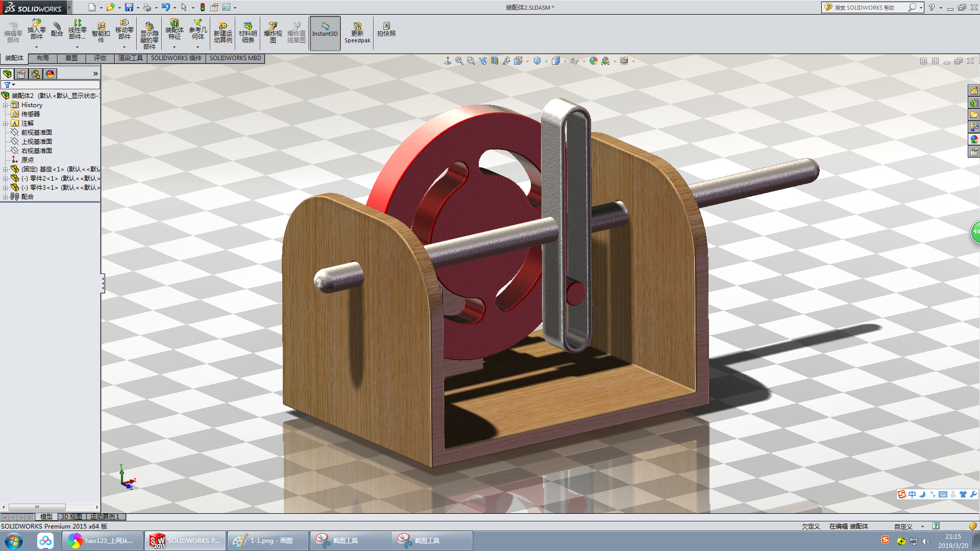Click Update Speedpak (更新 Speedpak) button
Viewport: 980px width, 551px height.
[357, 33]
